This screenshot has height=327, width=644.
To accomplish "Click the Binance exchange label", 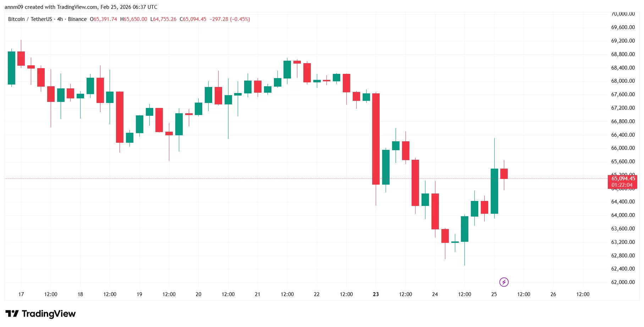I will pos(77,19).
